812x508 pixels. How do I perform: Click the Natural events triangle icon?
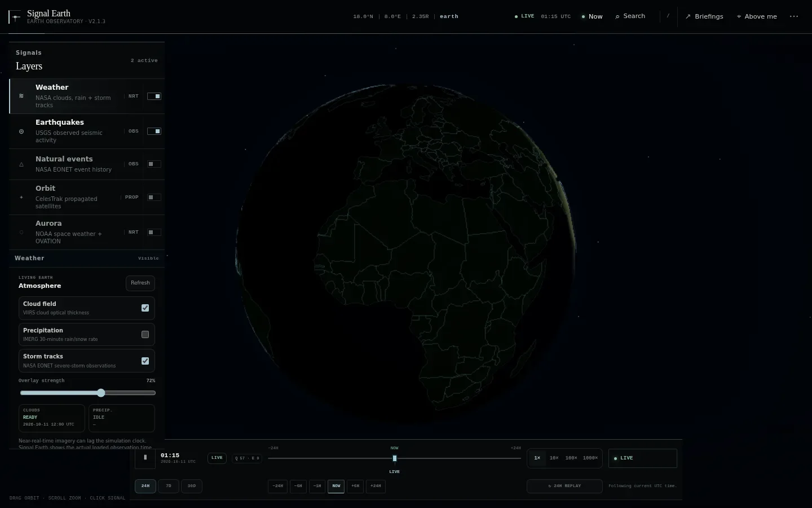(x=21, y=164)
